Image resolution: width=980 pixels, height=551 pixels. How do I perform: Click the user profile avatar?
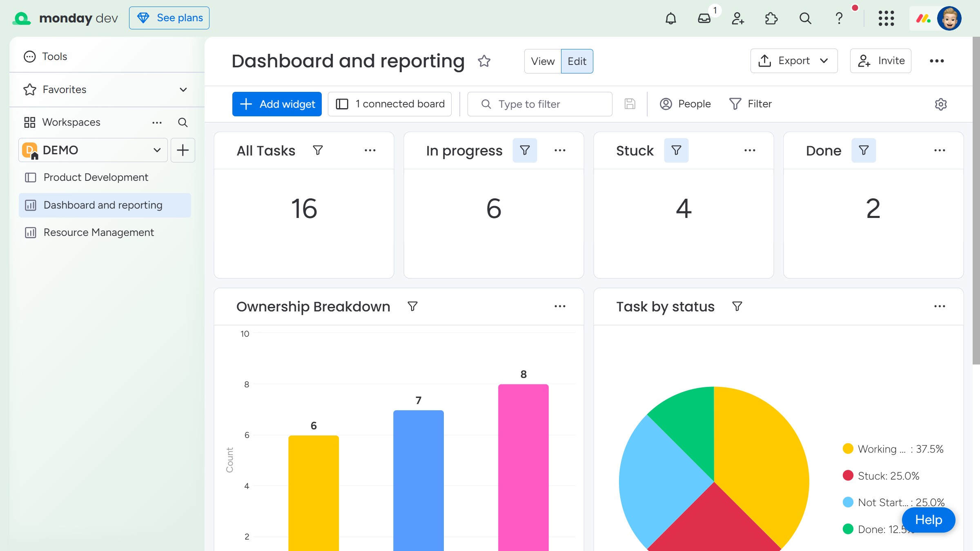[949, 18]
